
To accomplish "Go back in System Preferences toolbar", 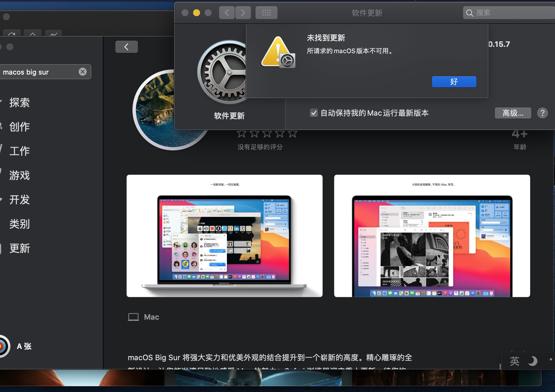I will 227,13.
